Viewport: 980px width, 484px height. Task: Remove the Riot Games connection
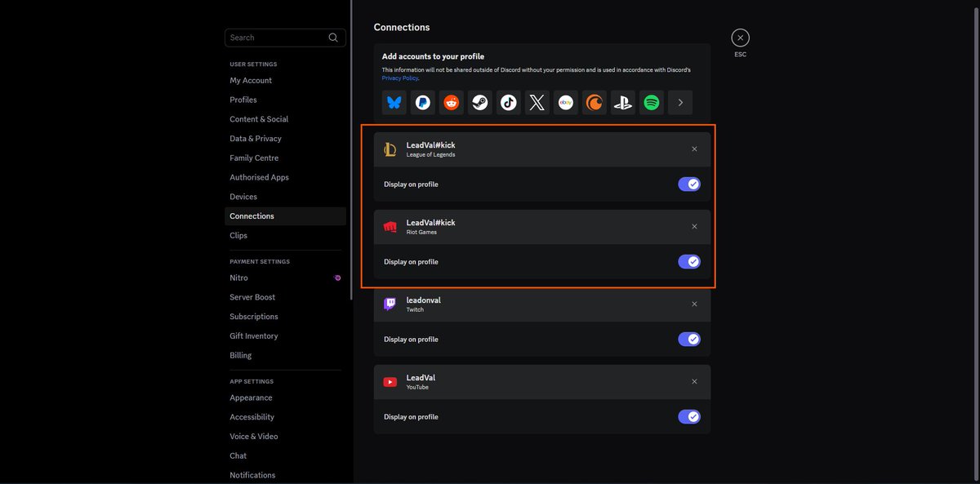pos(694,227)
